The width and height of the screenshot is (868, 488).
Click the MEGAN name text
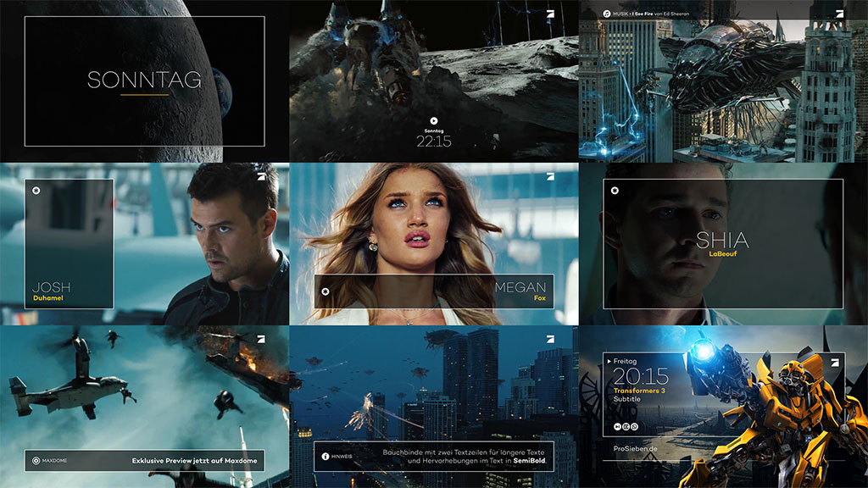tap(520, 287)
